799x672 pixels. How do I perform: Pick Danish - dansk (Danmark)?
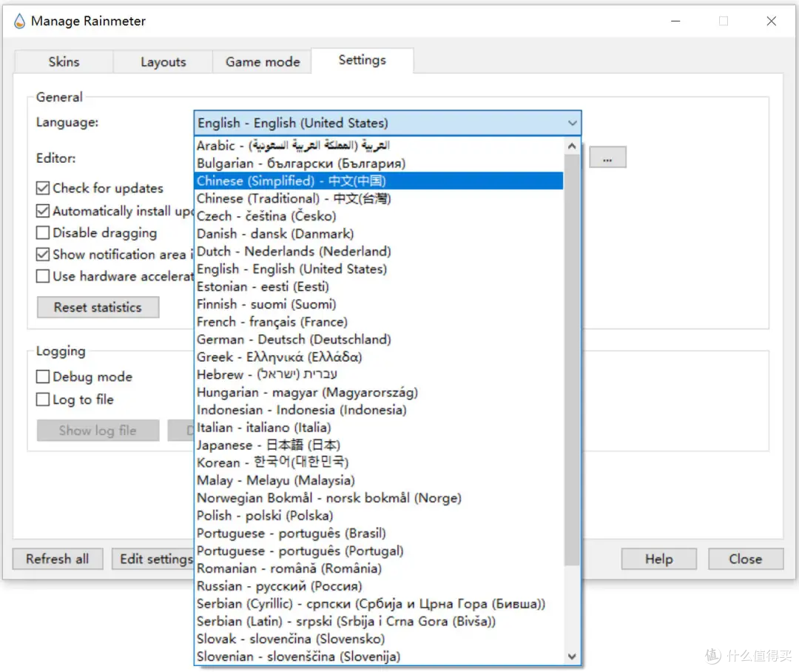pos(379,234)
